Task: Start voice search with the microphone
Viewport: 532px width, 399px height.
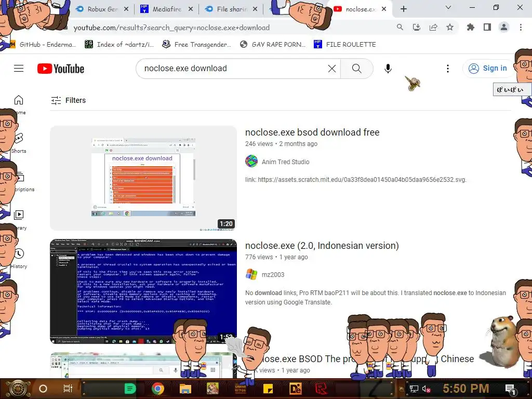Action: (388, 69)
